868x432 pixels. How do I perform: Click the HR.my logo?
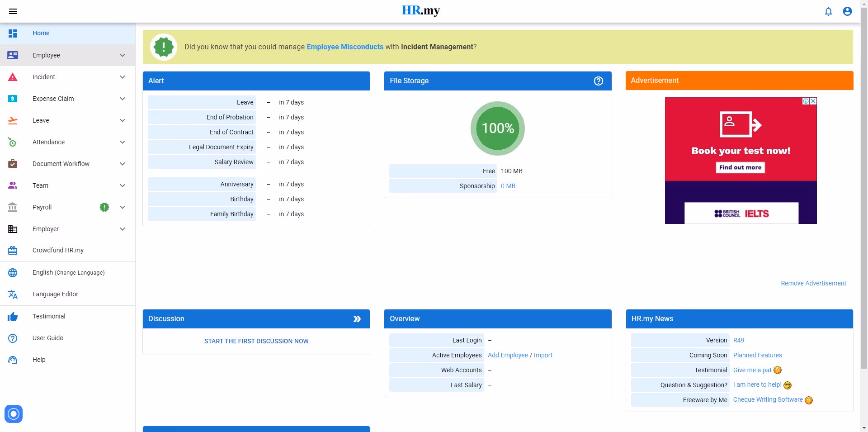pos(421,10)
